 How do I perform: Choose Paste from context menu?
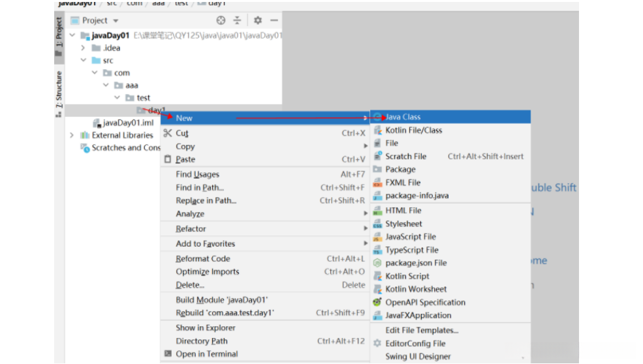click(x=265, y=159)
